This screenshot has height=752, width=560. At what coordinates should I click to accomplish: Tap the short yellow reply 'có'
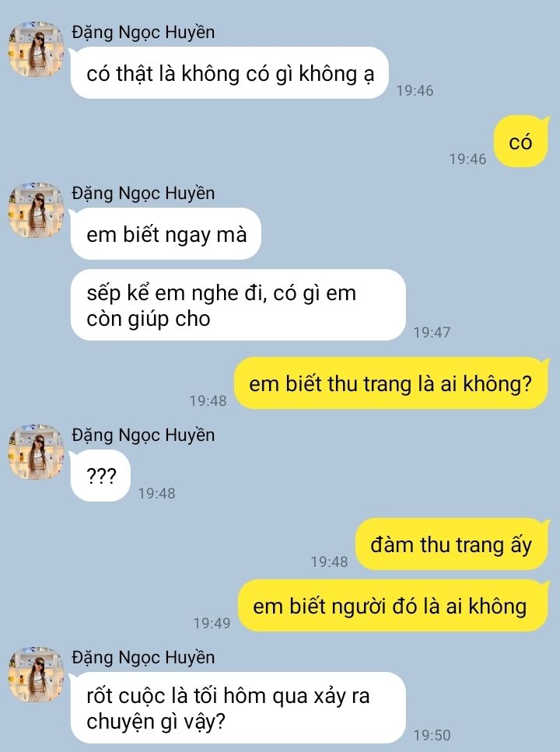coord(521,142)
